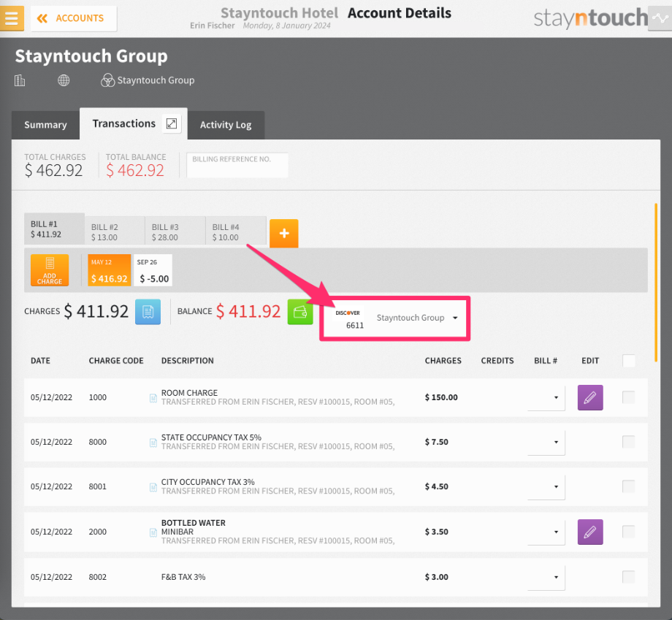Open the hamburger main menu

pyautogui.click(x=12, y=18)
